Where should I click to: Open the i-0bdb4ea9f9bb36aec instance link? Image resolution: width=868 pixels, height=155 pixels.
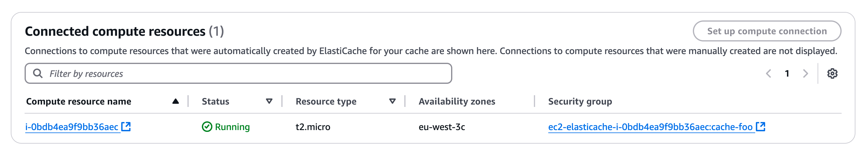tap(72, 127)
